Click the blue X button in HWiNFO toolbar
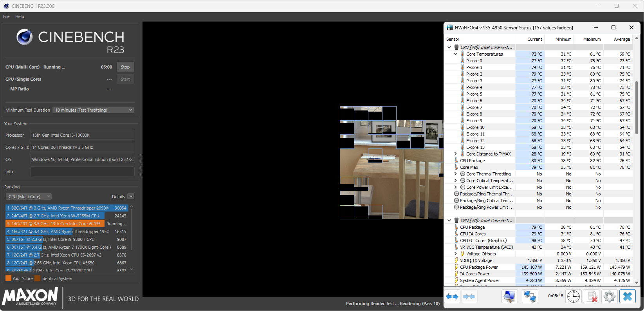Image resolution: width=644 pixels, height=311 pixels. point(628,297)
